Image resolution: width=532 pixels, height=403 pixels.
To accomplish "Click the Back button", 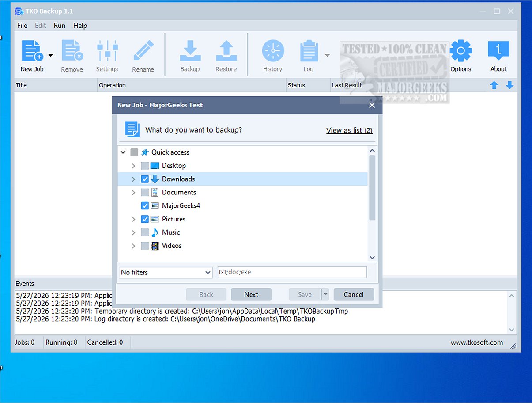I will click(206, 294).
